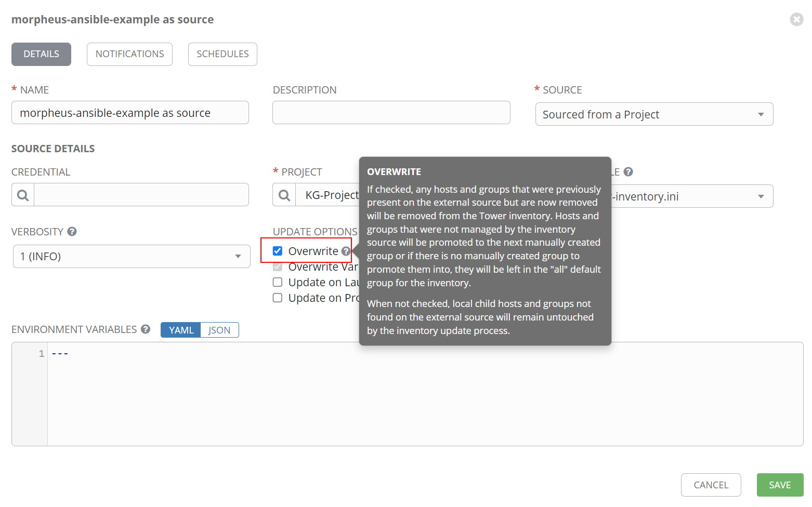Screen dimensions: 812x507
Task: Click the Environment Variables help icon
Action: point(146,329)
